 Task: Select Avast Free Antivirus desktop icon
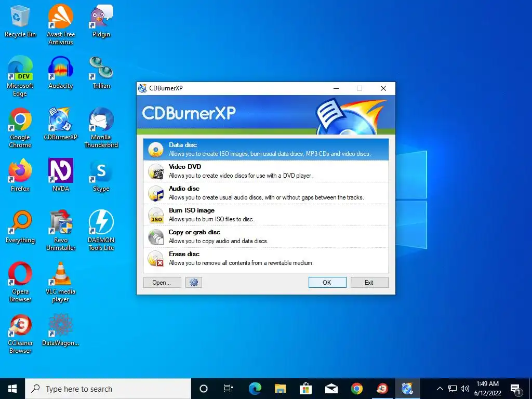point(60,24)
